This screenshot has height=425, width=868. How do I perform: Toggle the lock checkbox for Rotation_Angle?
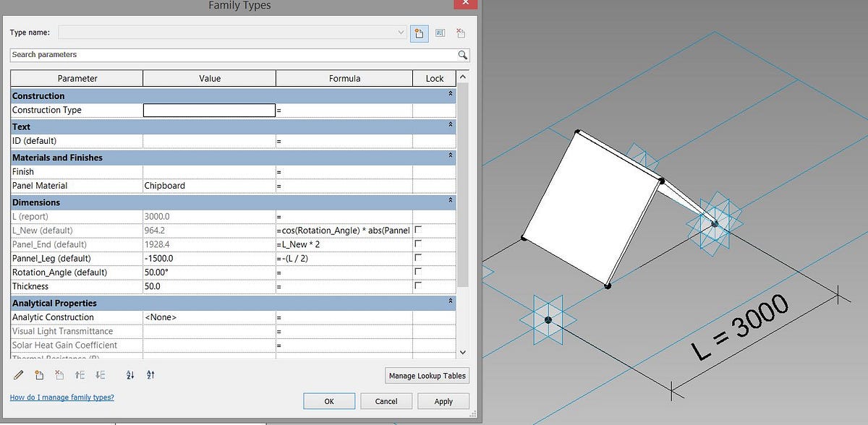(417, 272)
